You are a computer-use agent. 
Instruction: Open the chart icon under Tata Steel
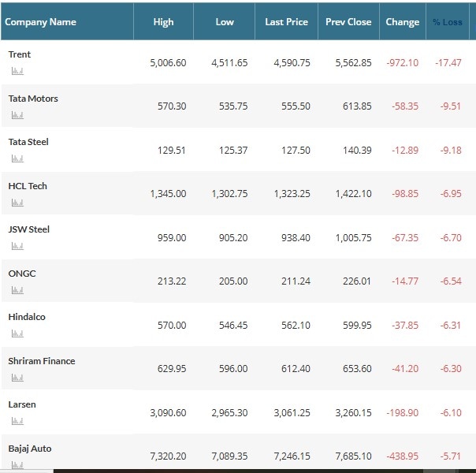[17, 158]
